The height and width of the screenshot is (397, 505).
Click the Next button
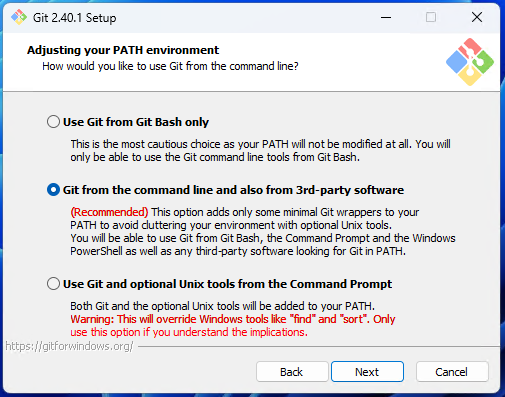[367, 372]
